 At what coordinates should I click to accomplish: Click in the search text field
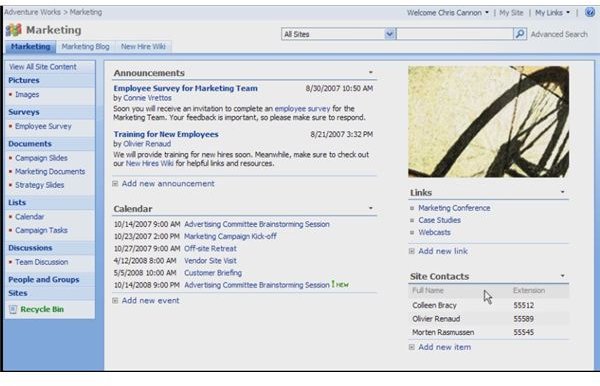[455, 34]
